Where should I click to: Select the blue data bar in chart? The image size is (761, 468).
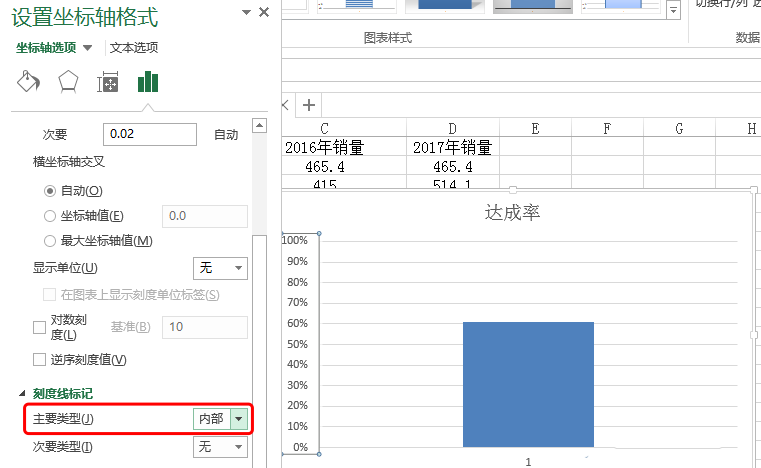(528, 384)
